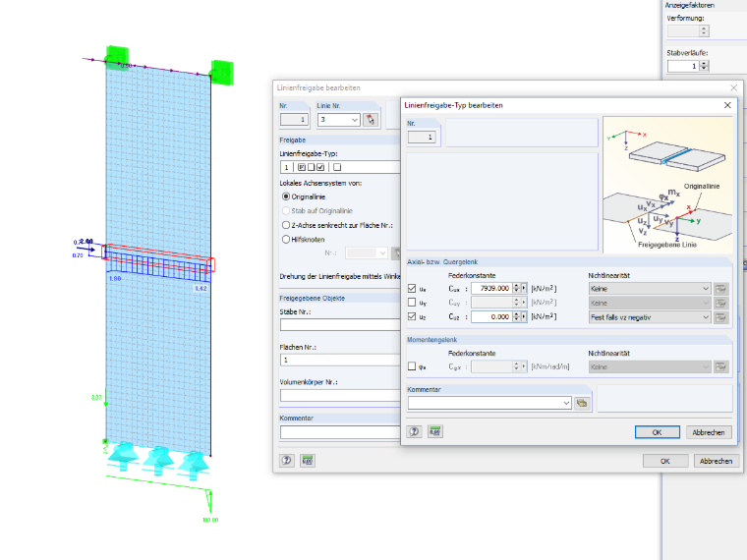
Task: Close the Linienfreigabe bearbeiten dialog
Action: [x=733, y=87]
